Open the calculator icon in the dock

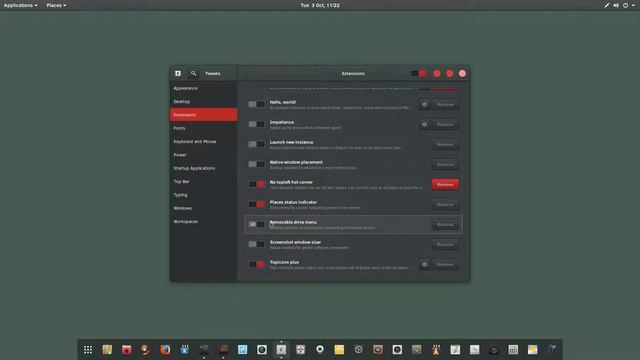(513, 350)
